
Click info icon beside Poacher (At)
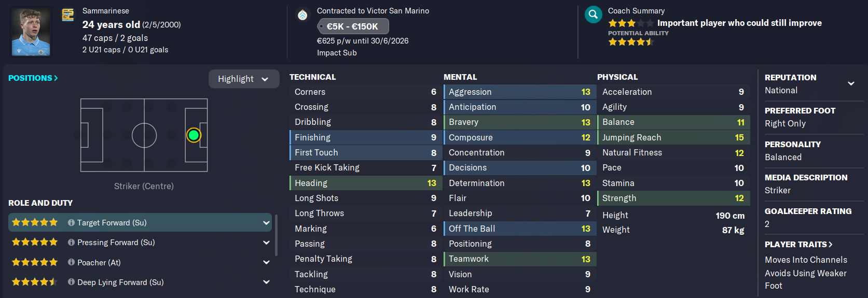click(x=71, y=262)
